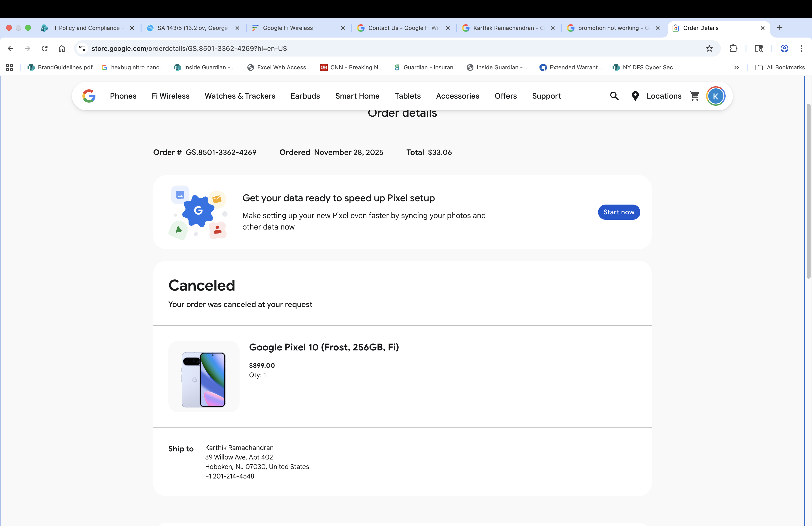Open the K account avatar
The image size is (812, 526).
point(715,96)
